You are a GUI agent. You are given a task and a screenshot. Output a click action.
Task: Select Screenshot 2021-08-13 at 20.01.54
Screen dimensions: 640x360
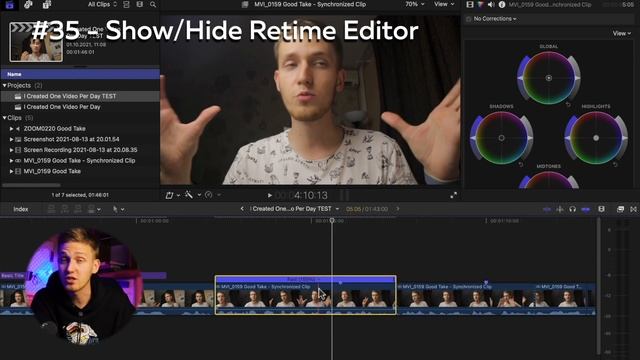(x=80, y=139)
